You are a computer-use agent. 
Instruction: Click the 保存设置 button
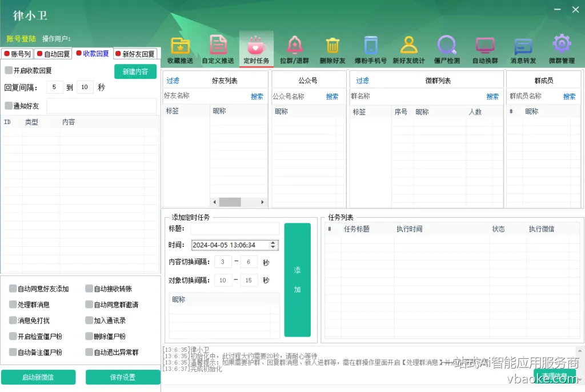click(123, 377)
